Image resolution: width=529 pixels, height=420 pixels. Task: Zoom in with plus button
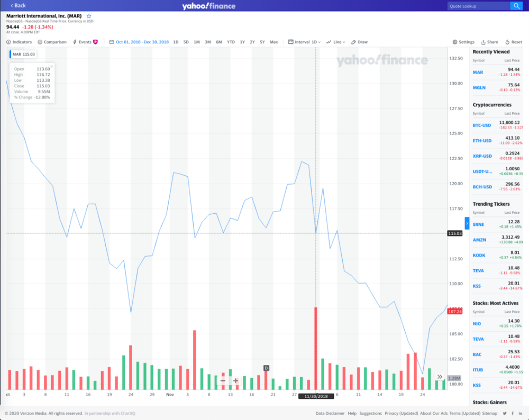point(236,381)
